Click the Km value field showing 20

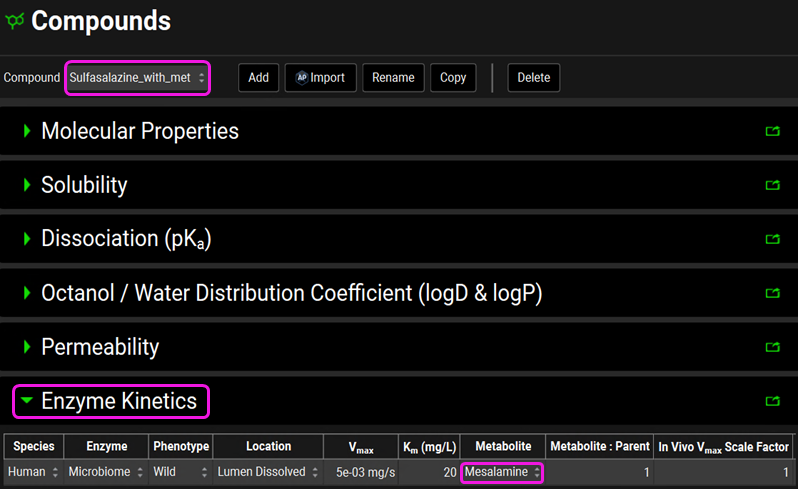pos(432,472)
